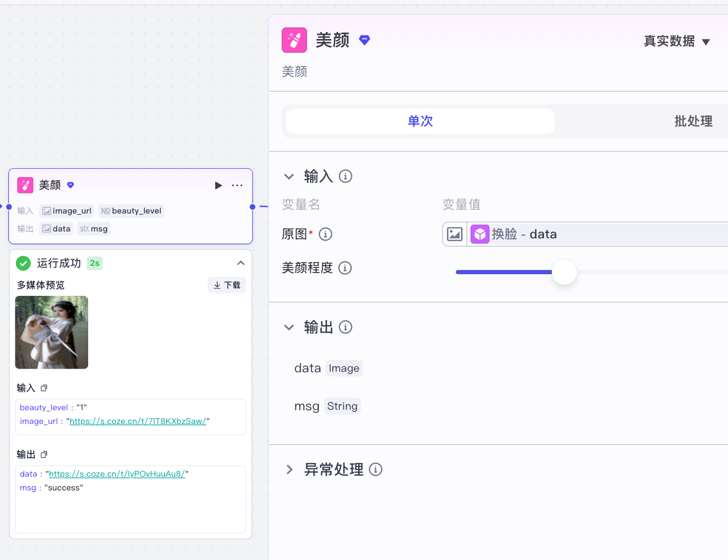The image size is (728, 560).
Task: Switch to the 单次 tab
Action: click(x=420, y=121)
